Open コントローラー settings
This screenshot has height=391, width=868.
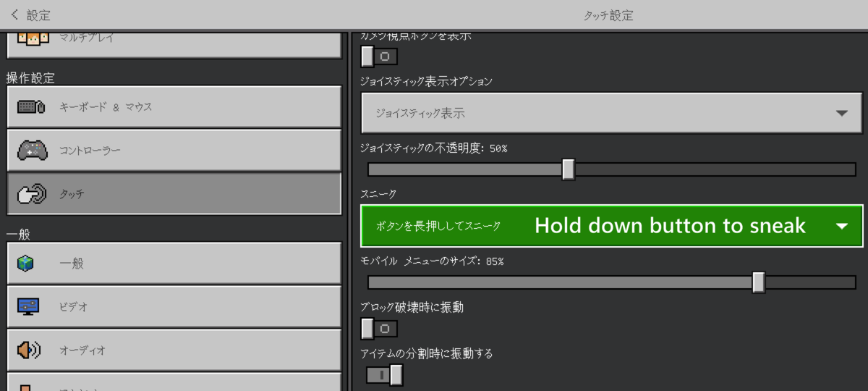point(174,151)
